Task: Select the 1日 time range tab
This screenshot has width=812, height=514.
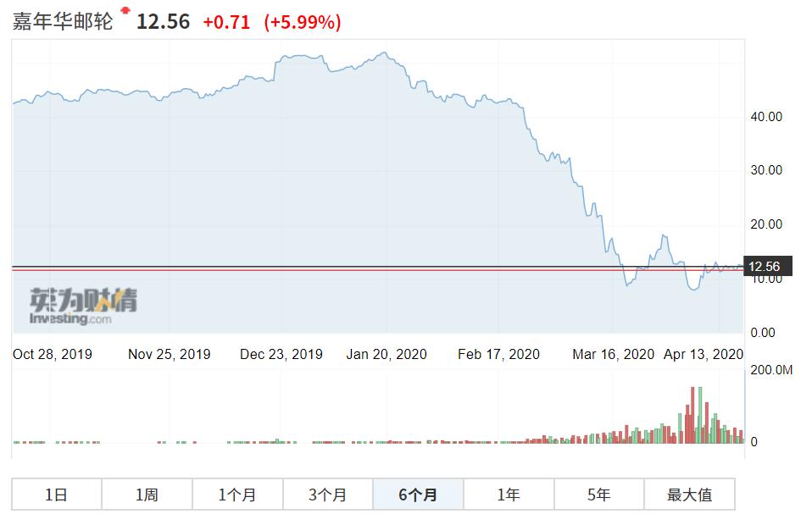Action: pyautogui.click(x=56, y=495)
